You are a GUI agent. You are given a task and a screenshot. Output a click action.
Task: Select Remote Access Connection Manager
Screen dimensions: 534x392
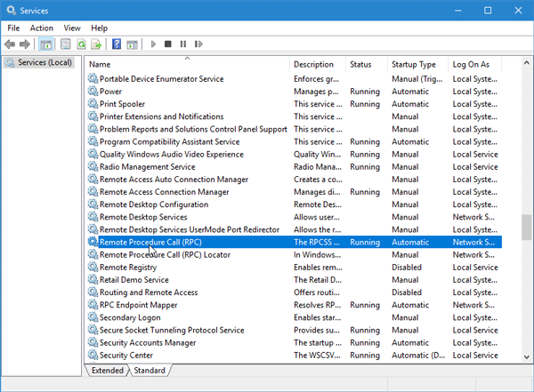164,192
